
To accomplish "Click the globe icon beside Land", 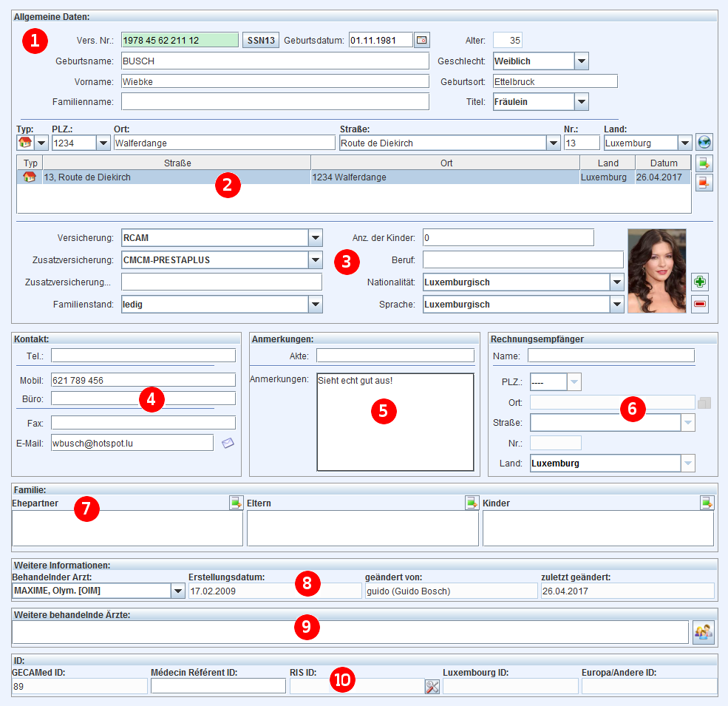I will point(704,143).
